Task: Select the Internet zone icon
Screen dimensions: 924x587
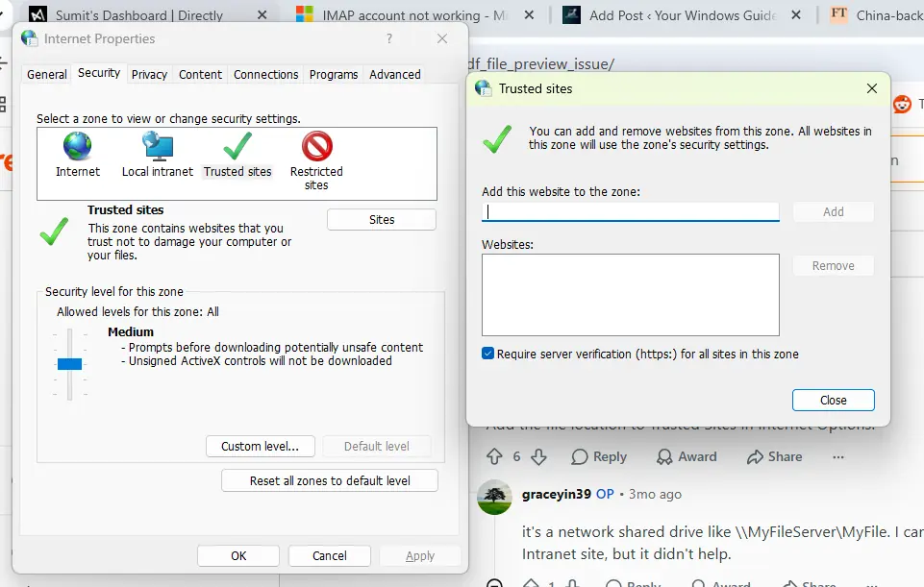Action: tap(78, 146)
